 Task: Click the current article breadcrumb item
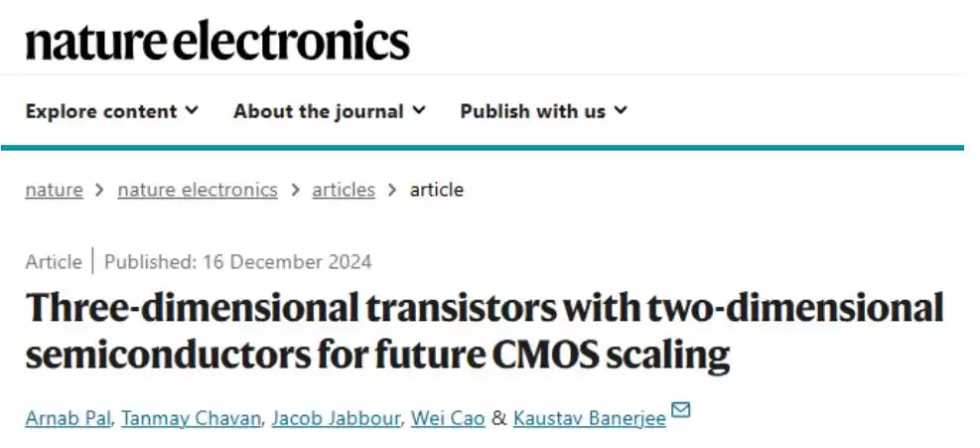point(437,190)
